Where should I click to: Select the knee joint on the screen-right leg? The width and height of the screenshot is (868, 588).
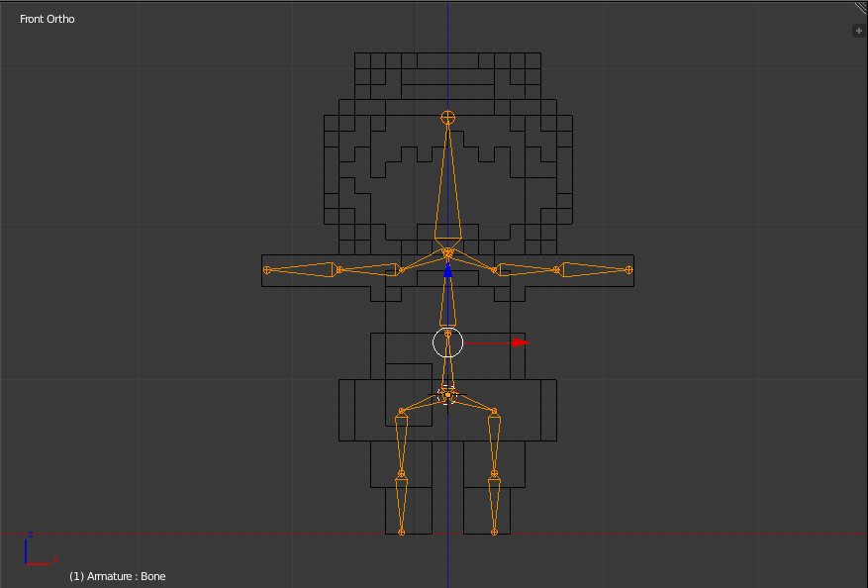[494, 474]
